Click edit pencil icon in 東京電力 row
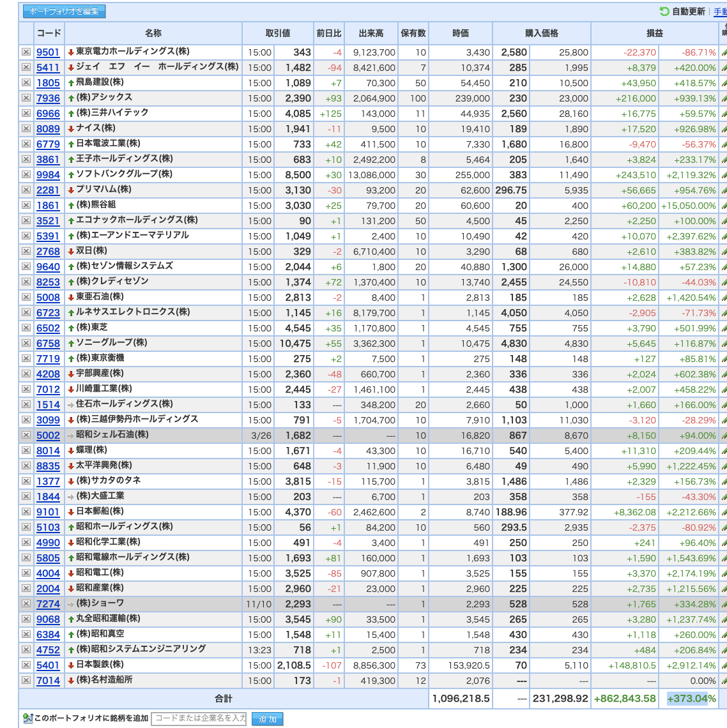727x728 pixels. pyautogui.click(x=724, y=52)
